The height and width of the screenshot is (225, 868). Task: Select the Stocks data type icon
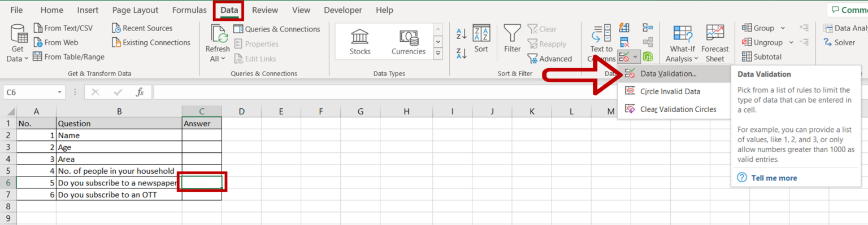[x=360, y=37]
